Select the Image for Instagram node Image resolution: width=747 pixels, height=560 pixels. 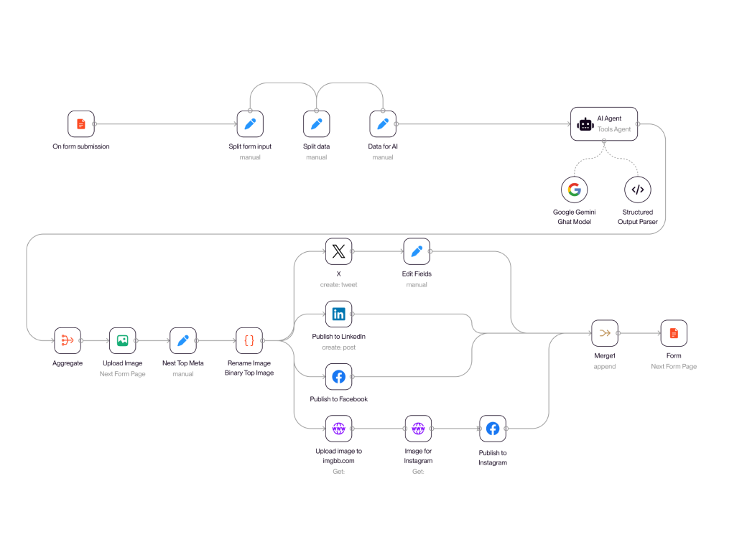tap(418, 429)
